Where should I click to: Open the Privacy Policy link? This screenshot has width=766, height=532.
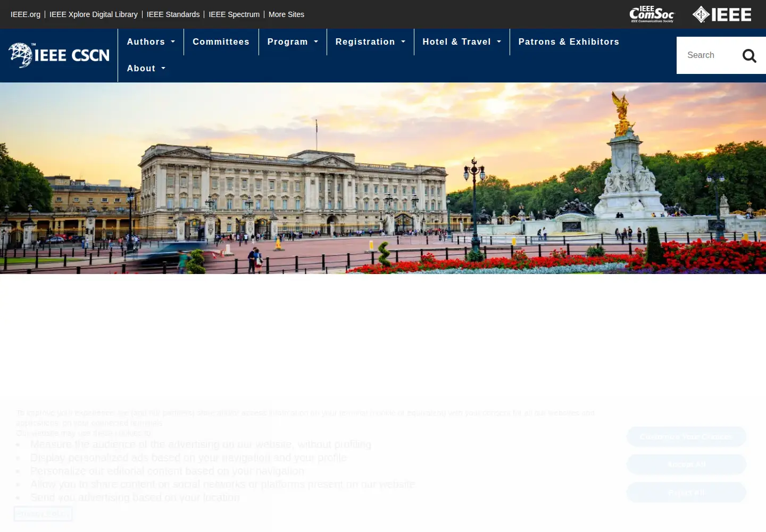tap(43, 514)
